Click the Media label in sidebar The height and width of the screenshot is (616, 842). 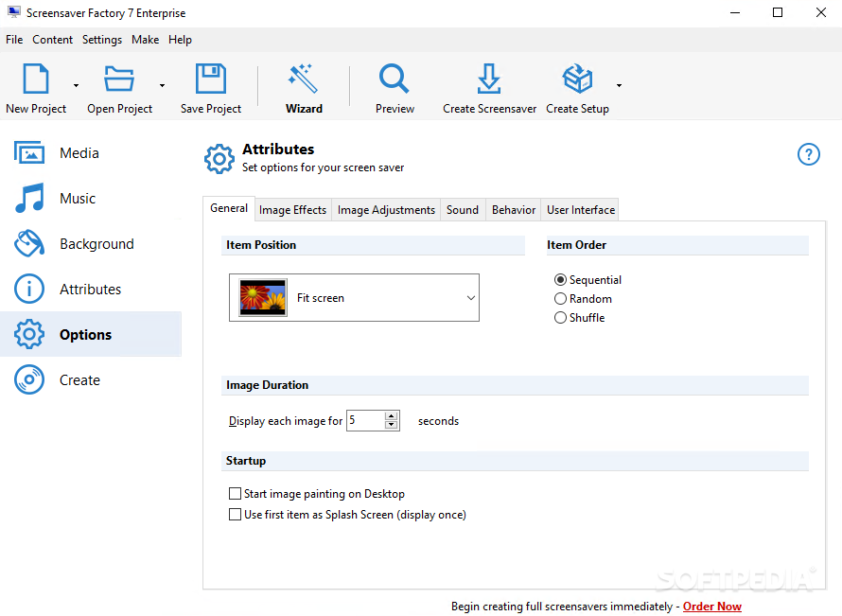79,153
